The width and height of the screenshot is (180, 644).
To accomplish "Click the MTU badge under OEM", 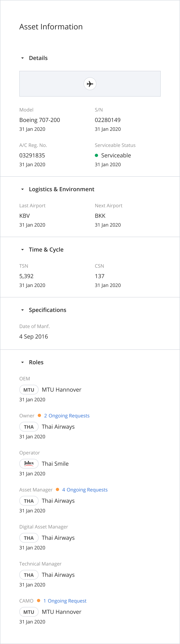I will [x=29, y=389].
